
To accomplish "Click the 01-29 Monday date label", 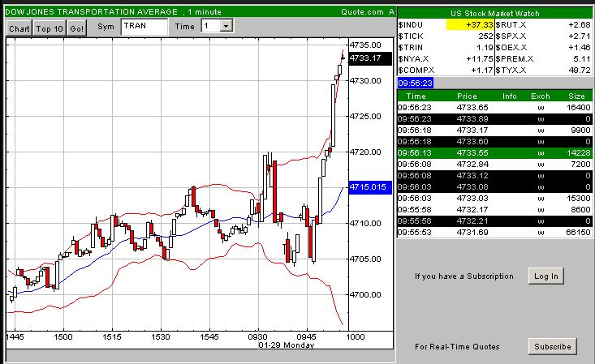I will [x=287, y=345].
